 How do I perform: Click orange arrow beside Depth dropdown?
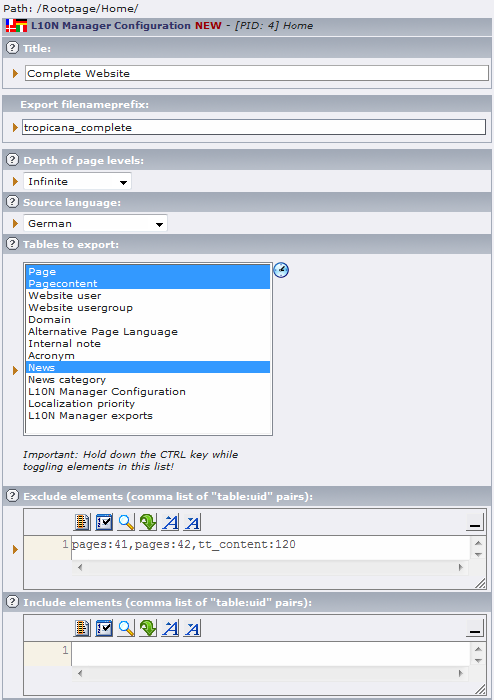(x=15, y=181)
